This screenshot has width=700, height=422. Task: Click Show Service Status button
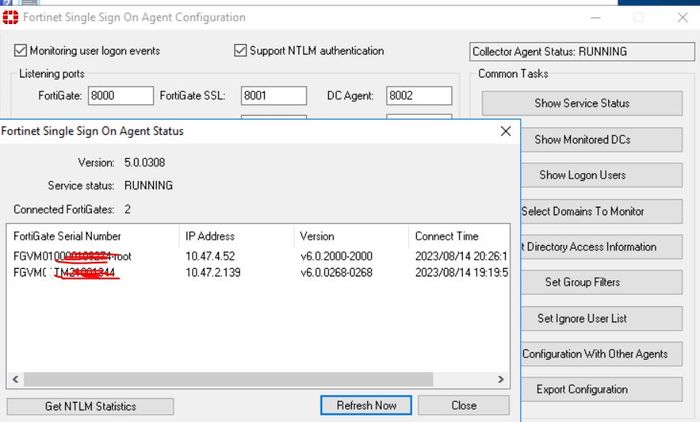point(582,103)
